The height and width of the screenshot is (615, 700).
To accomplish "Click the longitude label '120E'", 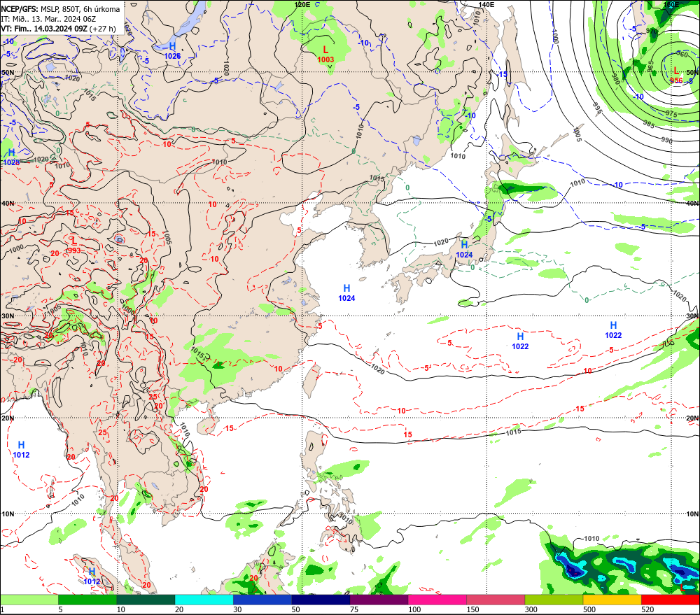I will tap(302, 4).
